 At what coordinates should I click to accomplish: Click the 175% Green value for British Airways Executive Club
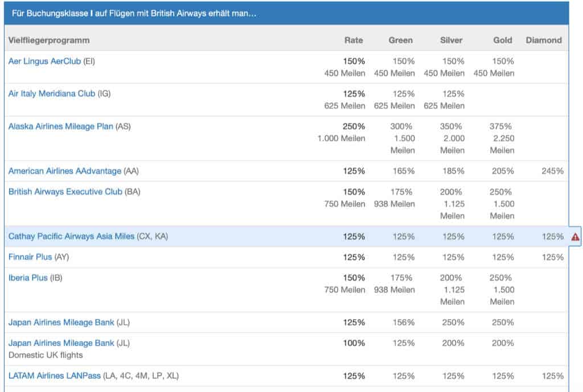[401, 192]
